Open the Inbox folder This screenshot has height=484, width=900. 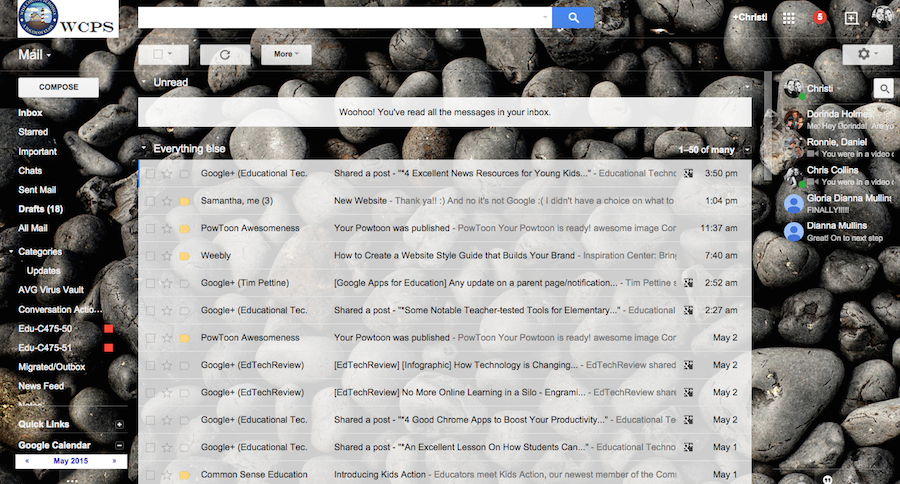[x=30, y=113]
